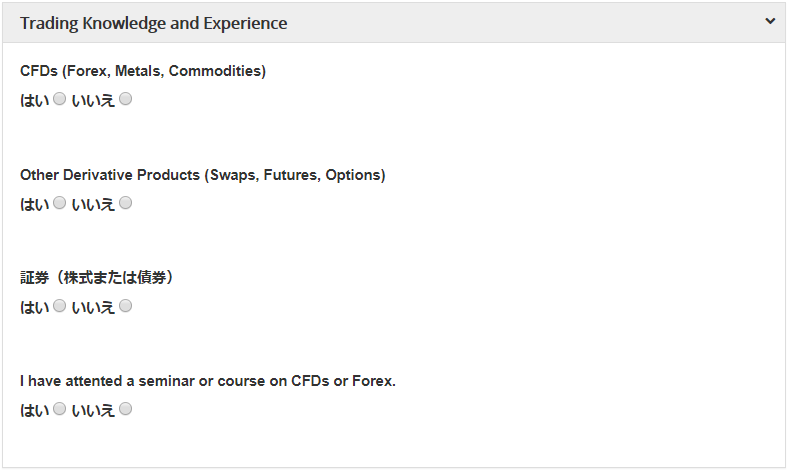Screen dimensions: 789x471
Task: Click the CFDs (Forex, Metals, Commodities) label
Action: [143, 72]
